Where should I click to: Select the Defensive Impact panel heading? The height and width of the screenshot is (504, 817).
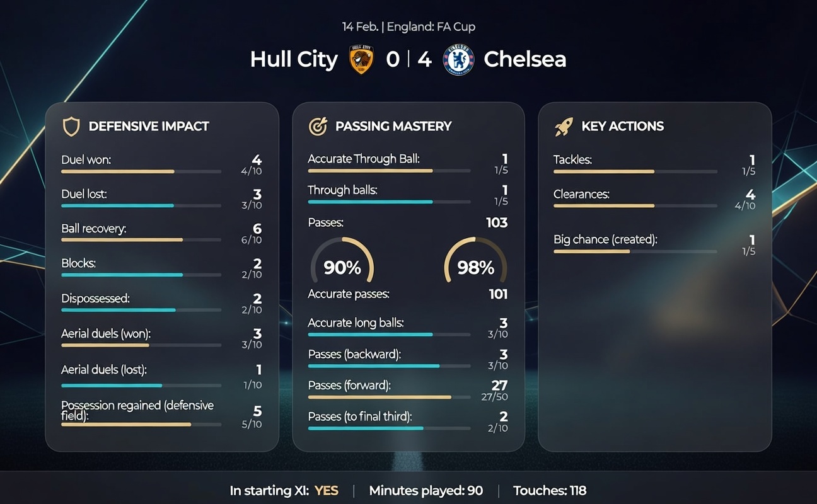point(149,127)
